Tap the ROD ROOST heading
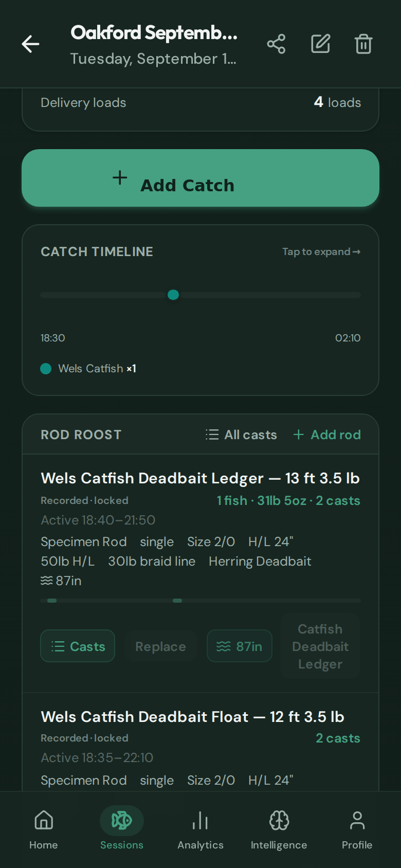This screenshot has width=401, height=868. point(81,435)
